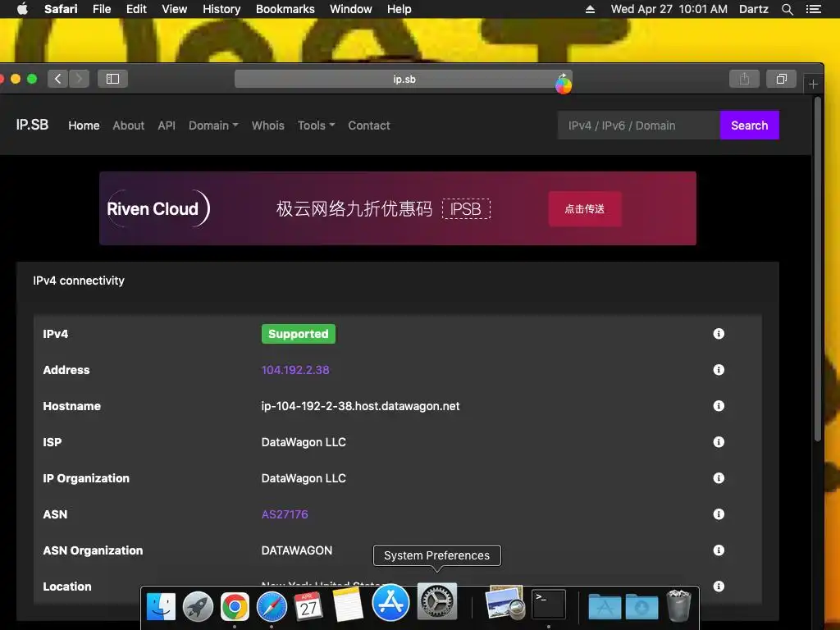Click info icon on ISP row
Screen dimensions: 840x630
coord(719,442)
